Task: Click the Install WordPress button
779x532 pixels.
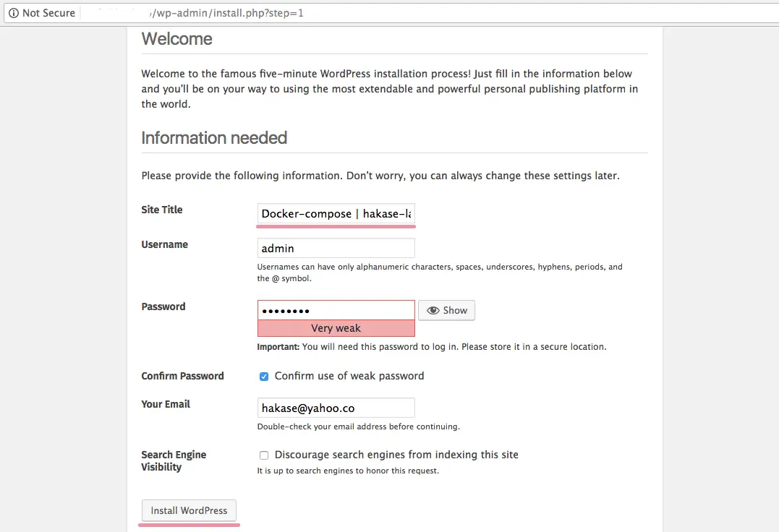Action: 189,510
